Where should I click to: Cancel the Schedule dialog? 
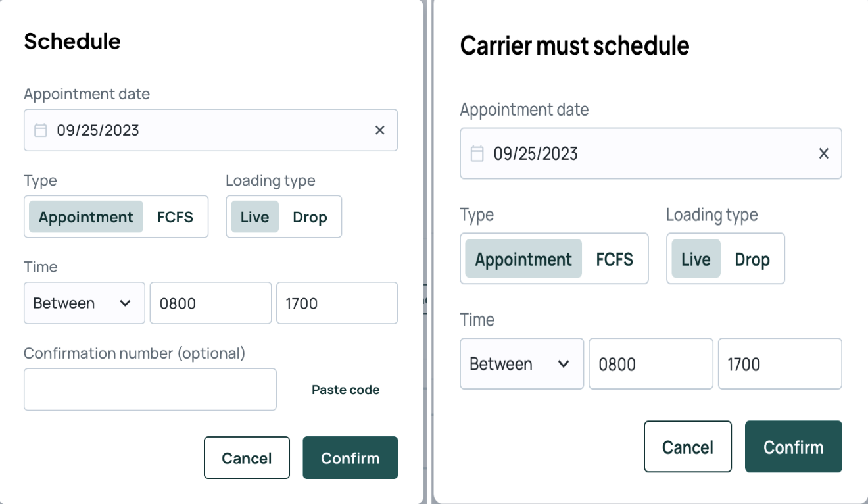tap(247, 458)
